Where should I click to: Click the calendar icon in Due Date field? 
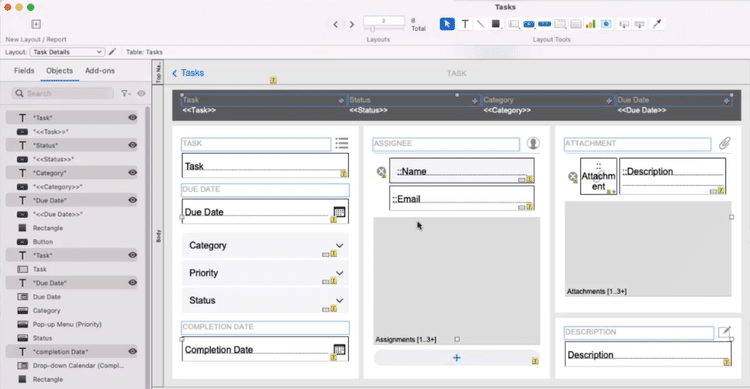339,211
